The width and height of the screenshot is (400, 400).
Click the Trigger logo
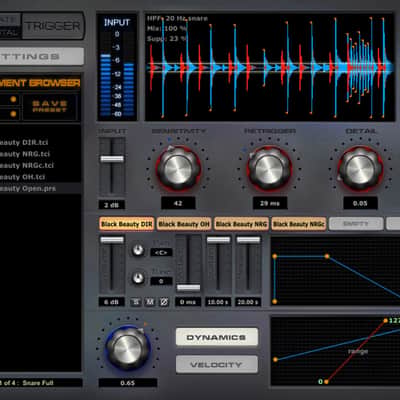[x=53, y=26]
